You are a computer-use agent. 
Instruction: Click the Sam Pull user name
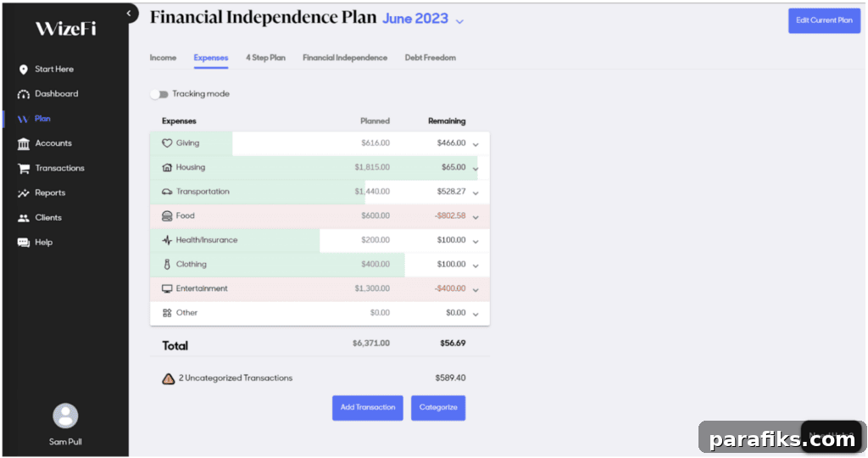click(x=65, y=442)
